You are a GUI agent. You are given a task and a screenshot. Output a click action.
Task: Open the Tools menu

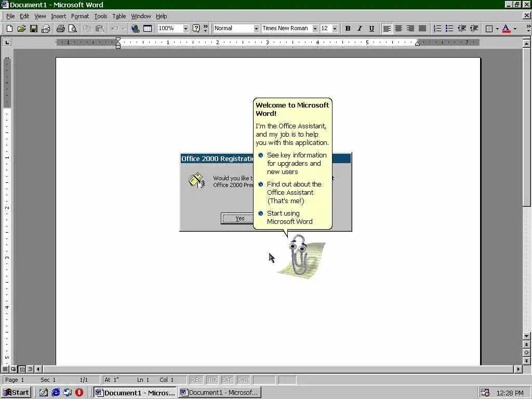(x=100, y=16)
